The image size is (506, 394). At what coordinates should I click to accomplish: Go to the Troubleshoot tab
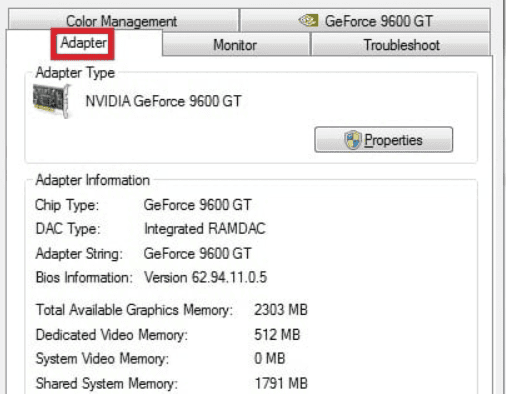[401, 45]
